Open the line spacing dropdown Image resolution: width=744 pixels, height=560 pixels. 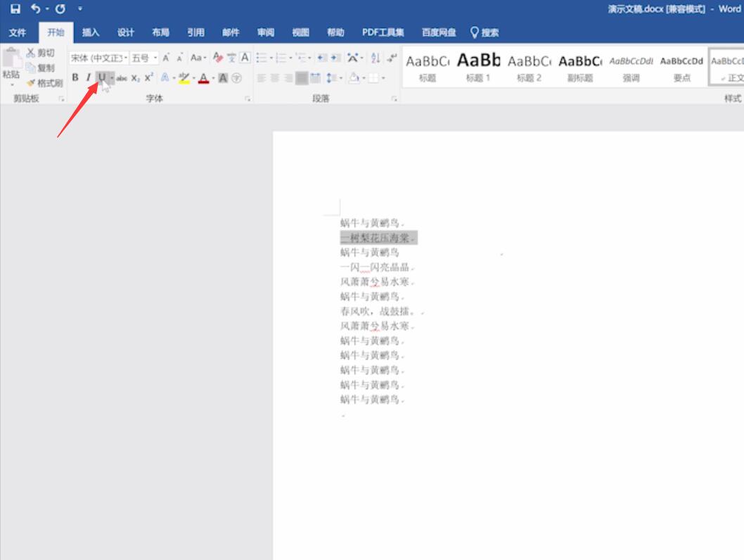[335, 78]
